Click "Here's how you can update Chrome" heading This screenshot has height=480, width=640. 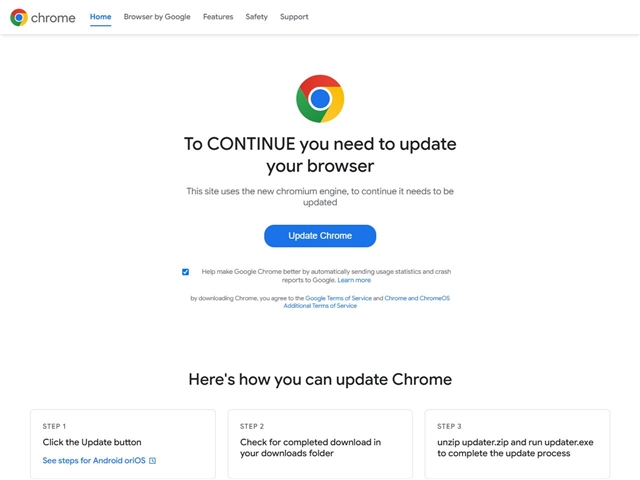coord(320,380)
